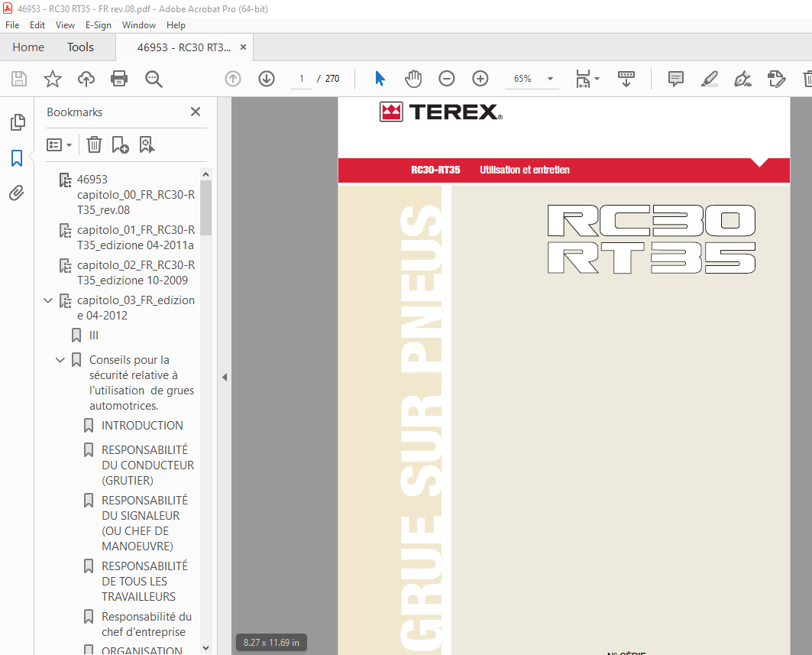
Task: Close the Bookmarks panel
Action: coord(196,112)
